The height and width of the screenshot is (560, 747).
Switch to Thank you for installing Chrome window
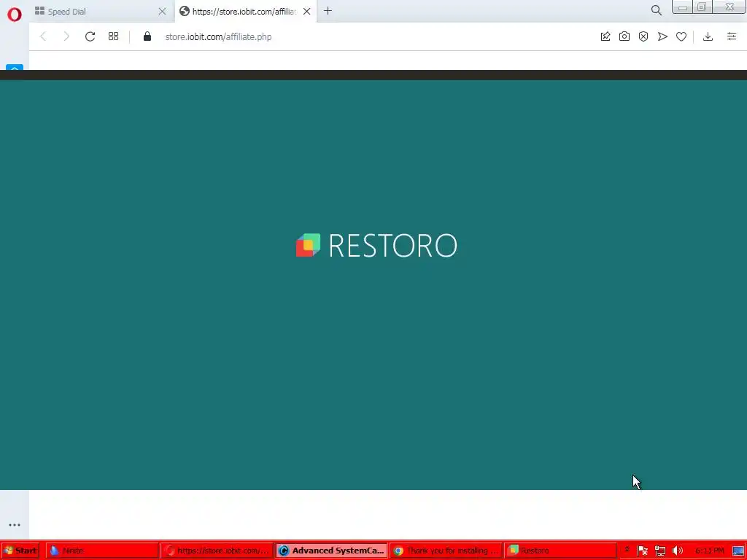coord(446,551)
